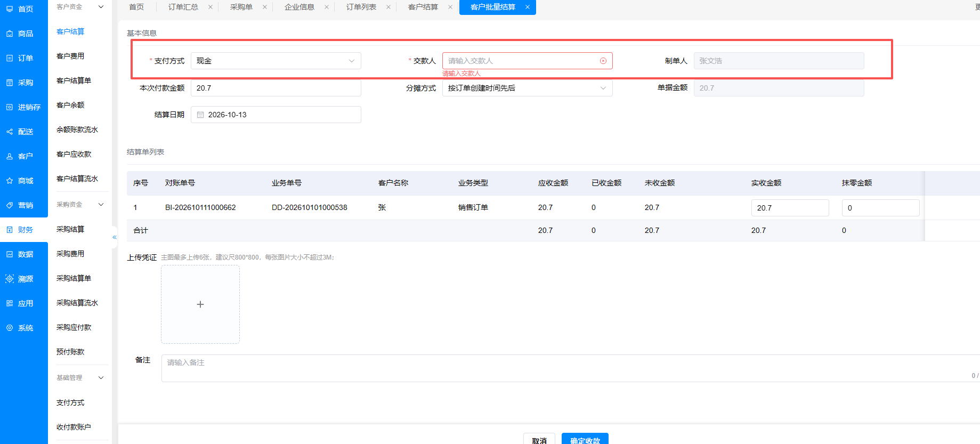Switch to the 客户结算 tab
This screenshot has width=980, height=444.
423,7
